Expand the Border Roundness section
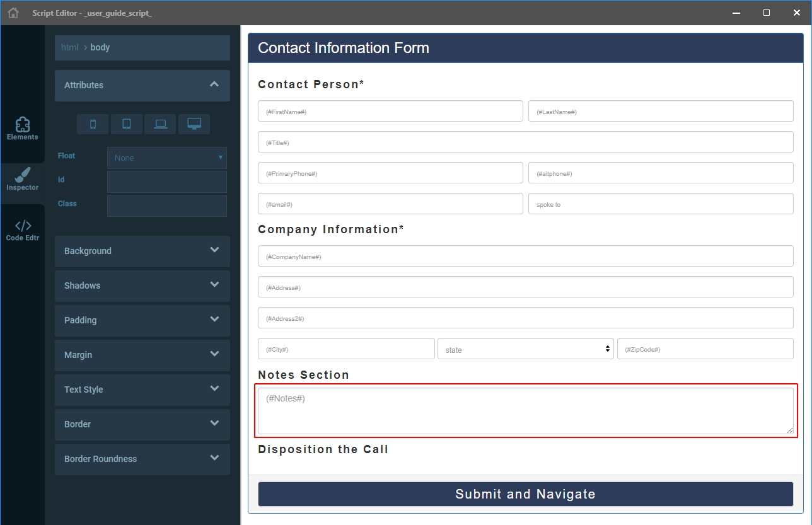Screen dimensions: 812x525 [x=142, y=459]
